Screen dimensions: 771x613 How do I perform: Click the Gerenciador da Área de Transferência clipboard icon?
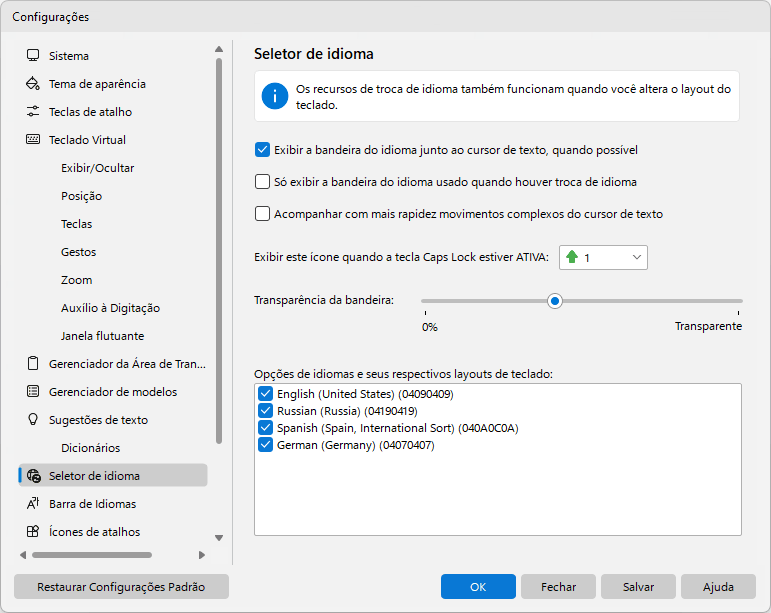pos(33,364)
